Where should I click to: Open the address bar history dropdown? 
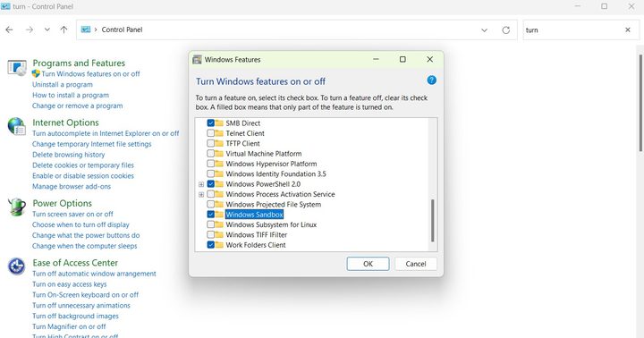(x=484, y=30)
